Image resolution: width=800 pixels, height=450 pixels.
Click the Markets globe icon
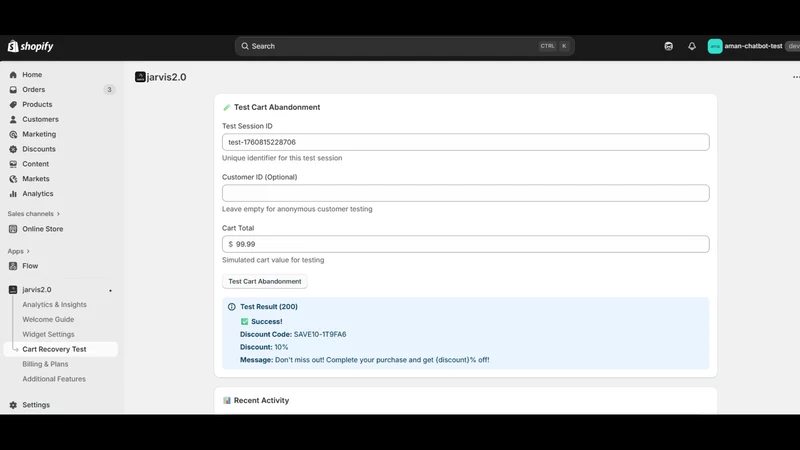tap(13, 179)
